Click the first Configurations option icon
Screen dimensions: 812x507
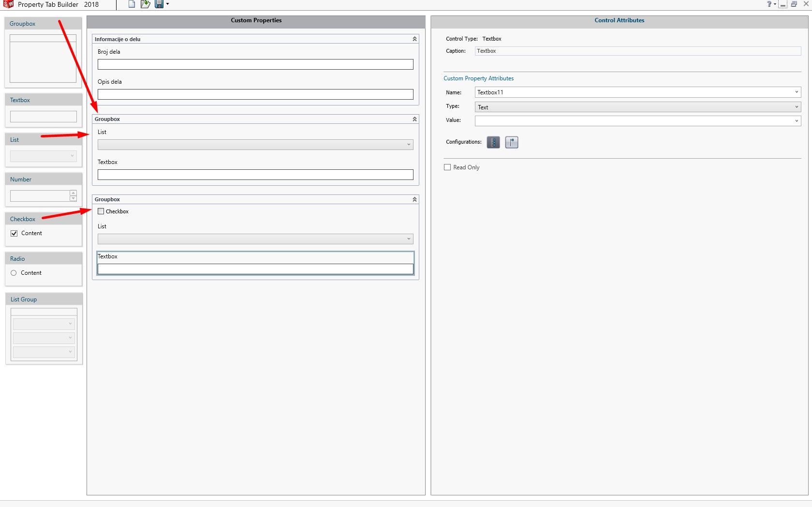coord(493,142)
